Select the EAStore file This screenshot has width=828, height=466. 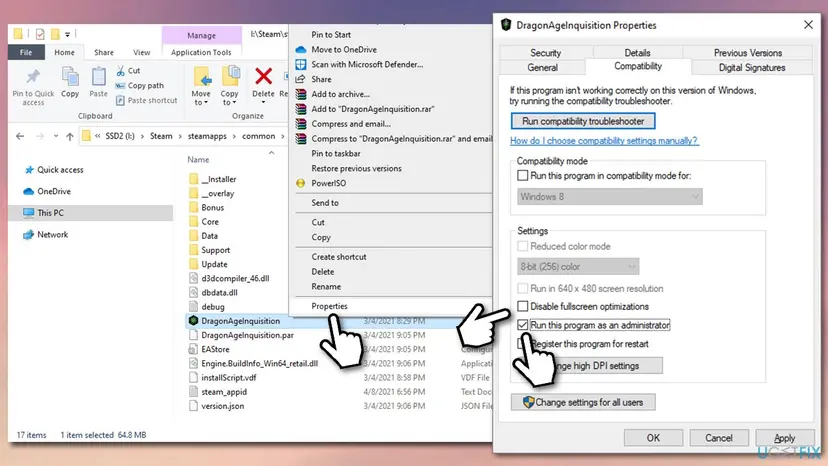pos(209,349)
